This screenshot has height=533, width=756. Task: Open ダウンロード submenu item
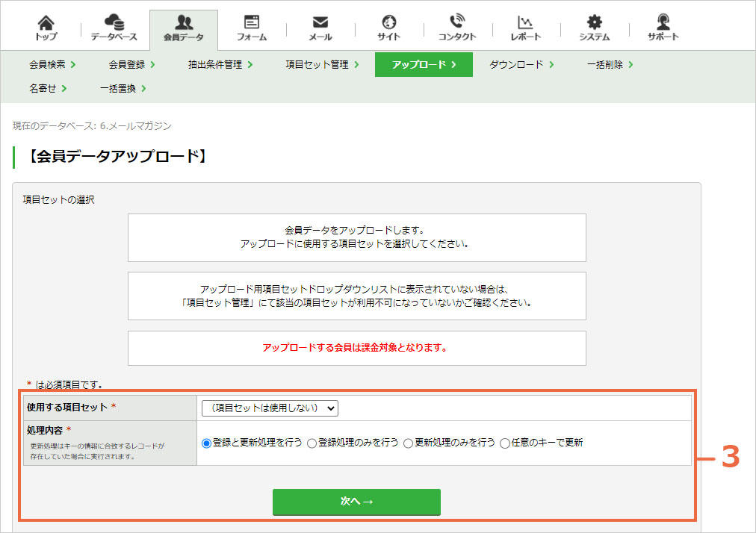pyautogui.click(x=521, y=65)
